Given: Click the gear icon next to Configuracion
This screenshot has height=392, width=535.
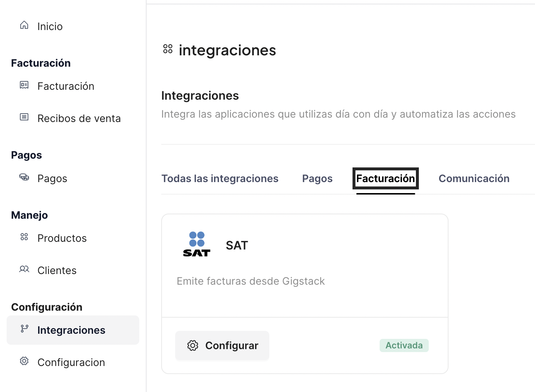Looking at the screenshot, I should pyautogui.click(x=24, y=361).
